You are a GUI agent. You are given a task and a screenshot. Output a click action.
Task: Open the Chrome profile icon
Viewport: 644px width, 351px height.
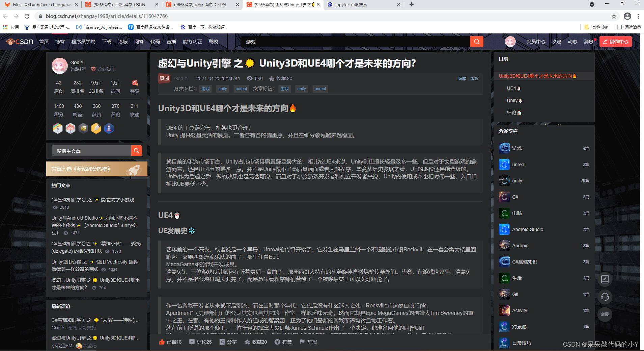627,16
